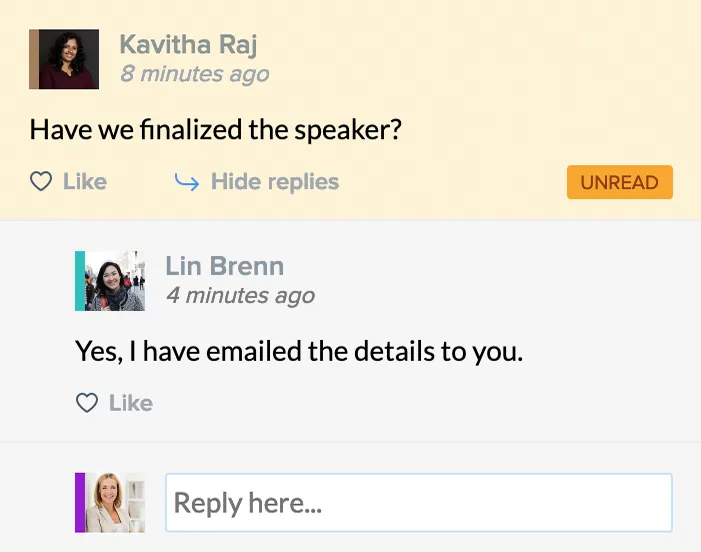The height and width of the screenshot is (552, 701).
Task: Collapse the thread with Hide replies
Action: pos(274,182)
